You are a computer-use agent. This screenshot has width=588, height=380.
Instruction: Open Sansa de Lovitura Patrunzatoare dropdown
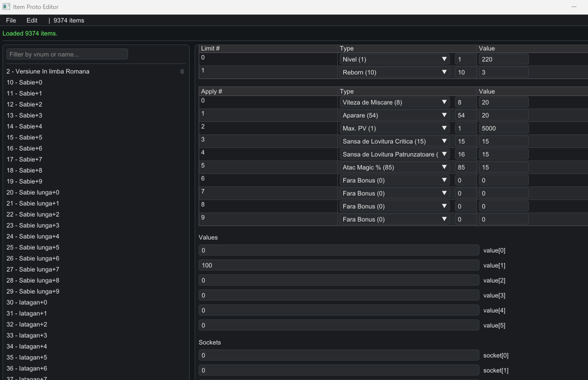395,154
